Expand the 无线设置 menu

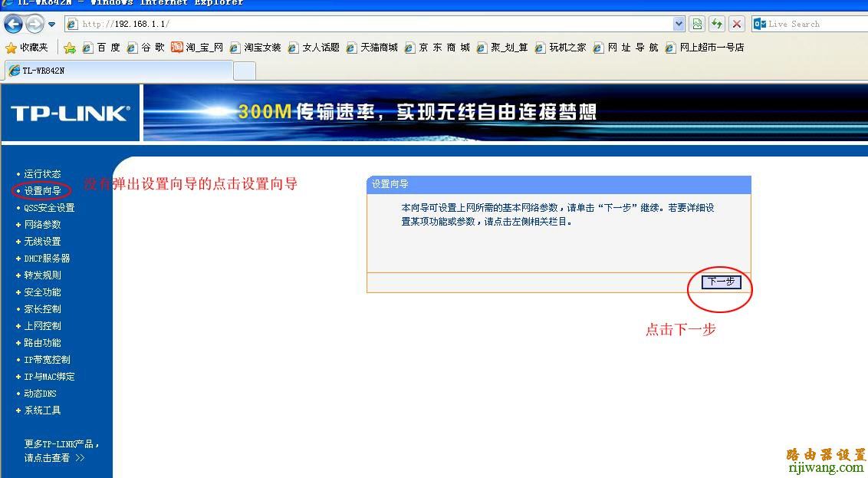point(42,242)
